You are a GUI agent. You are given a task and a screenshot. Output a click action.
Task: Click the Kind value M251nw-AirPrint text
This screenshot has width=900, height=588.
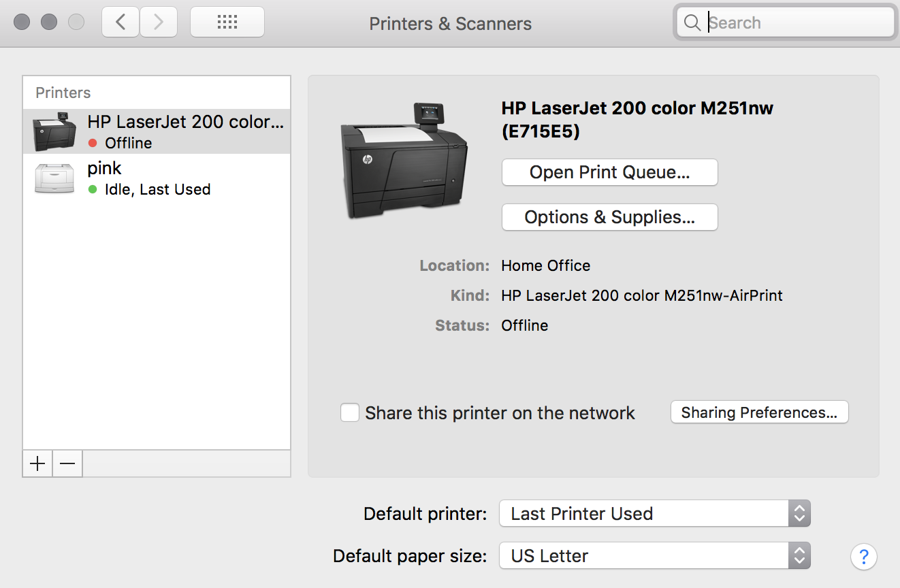(642, 295)
